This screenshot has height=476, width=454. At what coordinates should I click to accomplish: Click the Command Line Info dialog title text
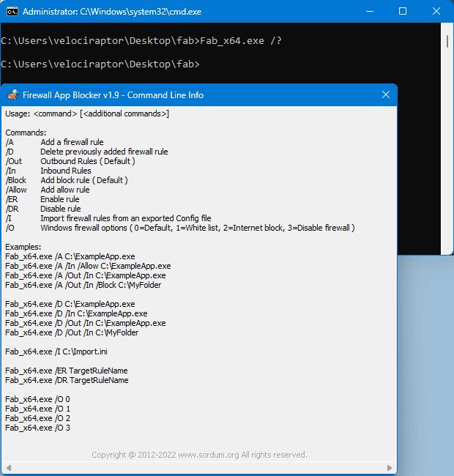[113, 95]
